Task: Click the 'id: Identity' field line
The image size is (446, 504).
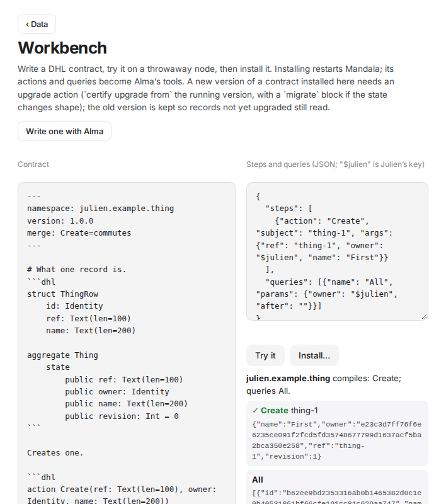Action: coord(74,306)
